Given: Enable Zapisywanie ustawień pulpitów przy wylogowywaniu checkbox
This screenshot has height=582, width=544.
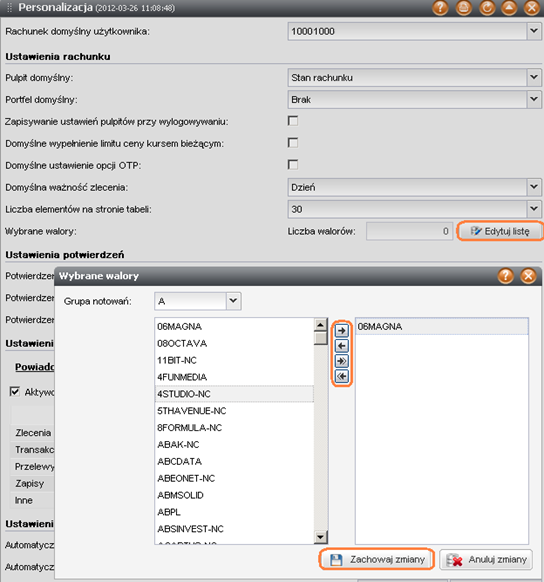Looking at the screenshot, I should (293, 121).
